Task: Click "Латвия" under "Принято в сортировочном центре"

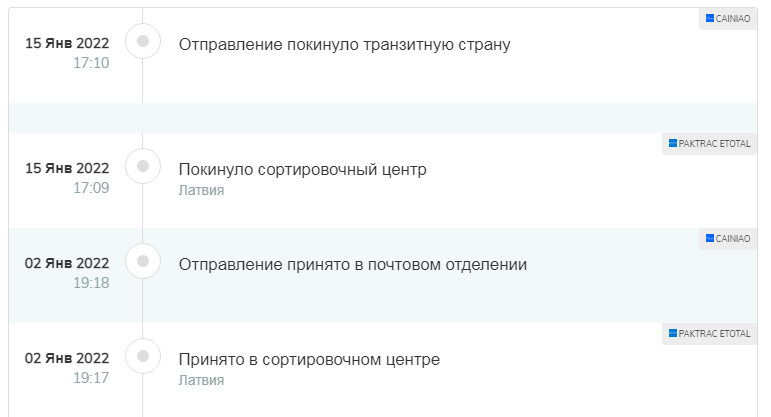Action: [201, 380]
